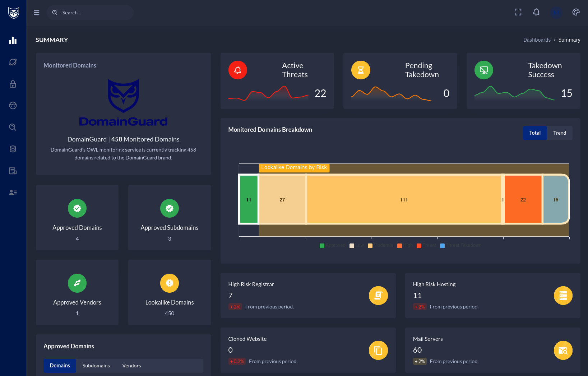This screenshot has height=376, width=588.
Task: Click the Active Threats count 22
Action: pyautogui.click(x=320, y=93)
